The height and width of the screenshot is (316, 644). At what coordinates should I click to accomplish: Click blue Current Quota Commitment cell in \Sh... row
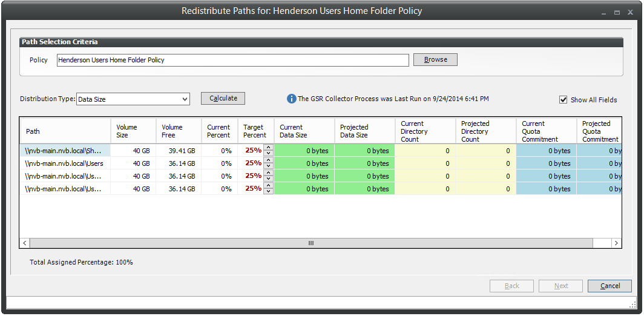pos(546,151)
